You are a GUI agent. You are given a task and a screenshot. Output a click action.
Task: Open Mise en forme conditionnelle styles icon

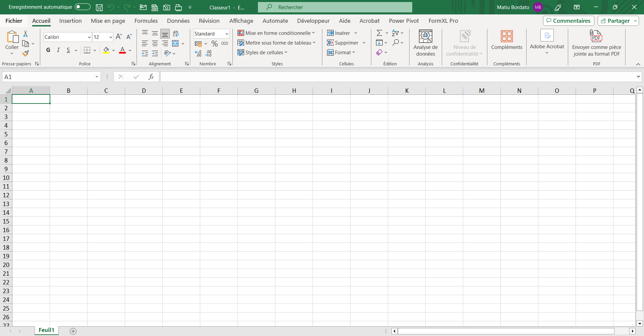coord(240,33)
